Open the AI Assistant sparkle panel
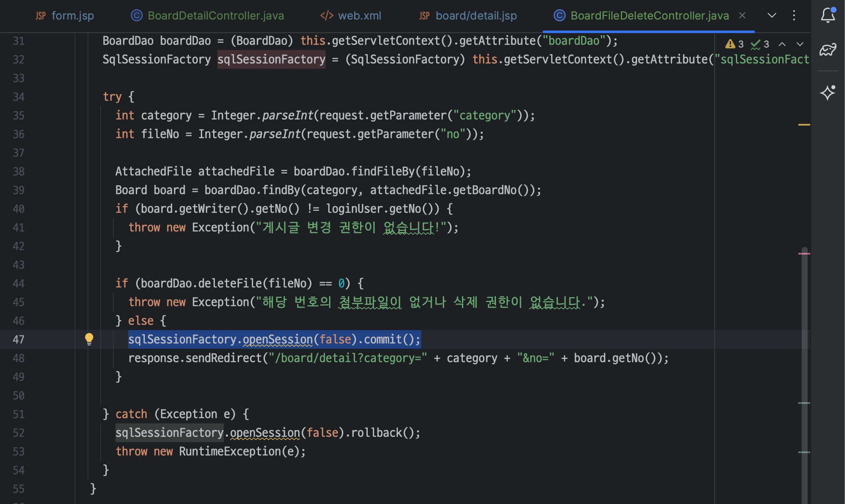 pyautogui.click(x=828, y=92)
